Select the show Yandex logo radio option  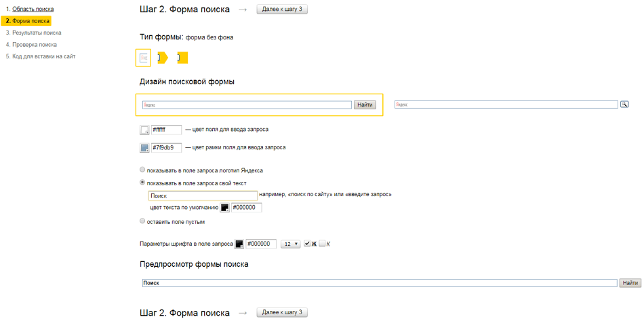(142, 170)
